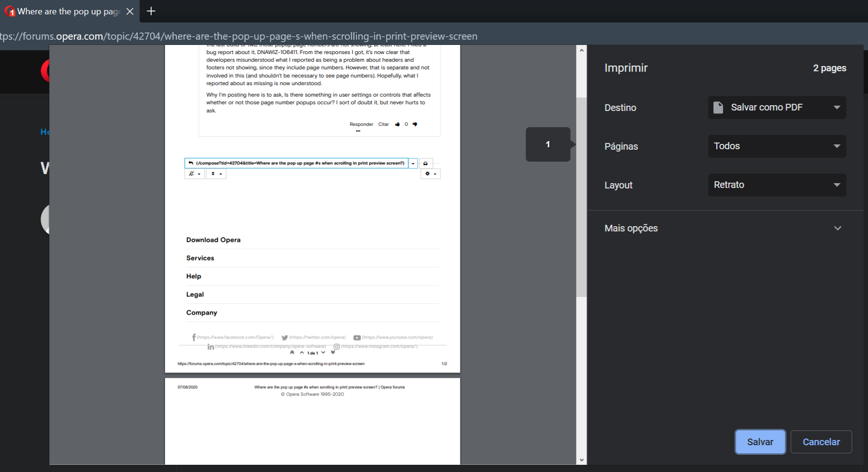Click the preview scrollbar down arrow
Screen dimensions: 868x472
(x=581, y=460)
